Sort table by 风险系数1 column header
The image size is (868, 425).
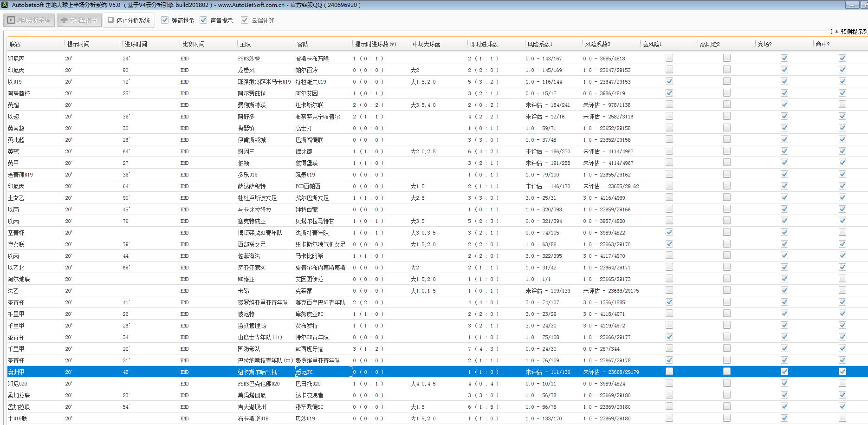(x=540, y=45)
